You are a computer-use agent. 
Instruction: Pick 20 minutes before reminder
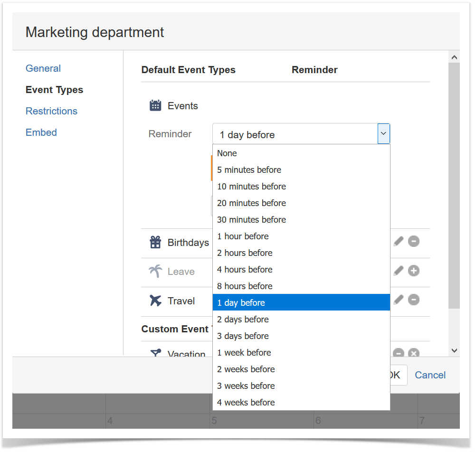click(x=301, y=203)
